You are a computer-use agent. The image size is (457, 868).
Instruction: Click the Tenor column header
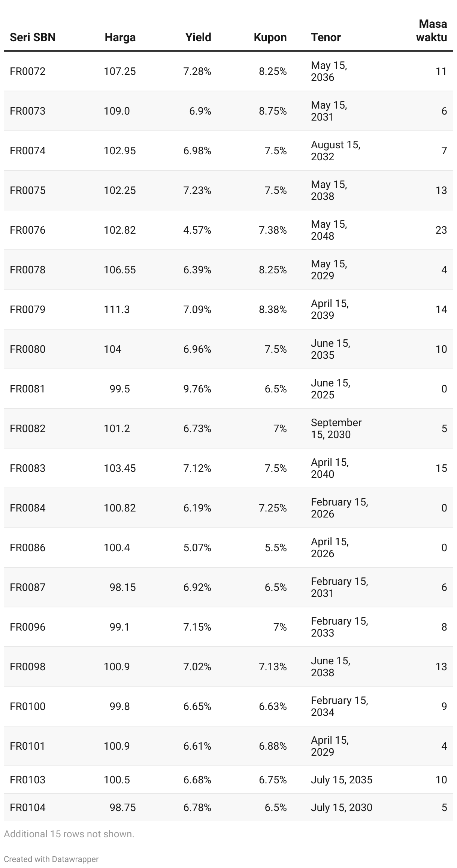pyautogui.click(x=326, y=37)
